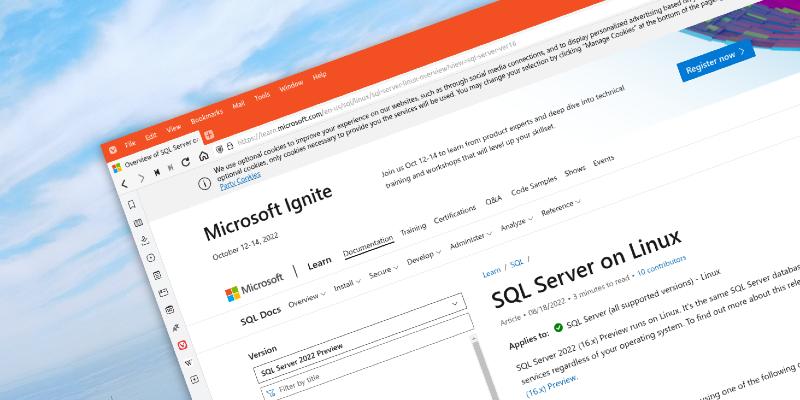The width and height of the screenshot is (800, 400).
Task: Open the Bookmarks menu
Action: pyautogui.click(x=207, y=117)
